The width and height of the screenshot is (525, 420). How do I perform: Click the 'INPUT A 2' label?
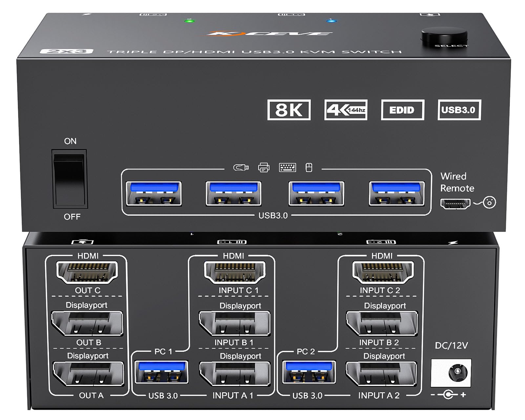379,395
